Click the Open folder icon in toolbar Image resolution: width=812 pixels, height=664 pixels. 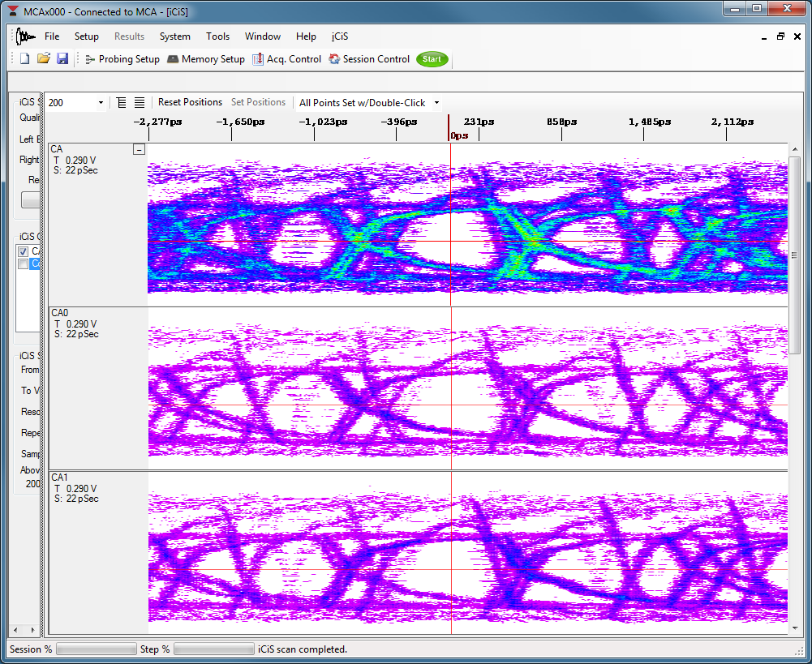[x=44, y=59]
